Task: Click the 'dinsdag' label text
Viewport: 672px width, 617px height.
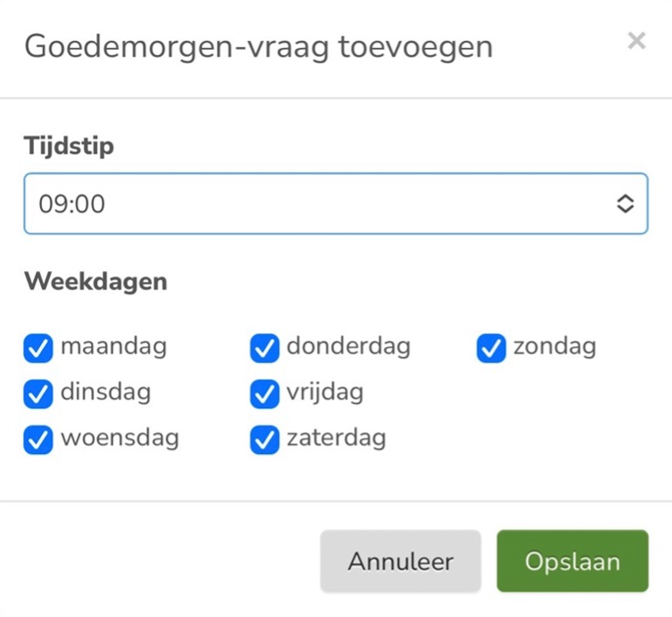Action: pyautogui.click(x=105, y=392)
